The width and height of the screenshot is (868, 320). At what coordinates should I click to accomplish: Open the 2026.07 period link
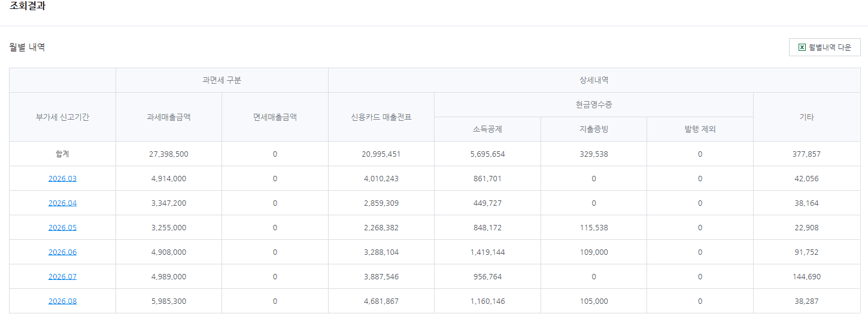(x=62, y=276)
